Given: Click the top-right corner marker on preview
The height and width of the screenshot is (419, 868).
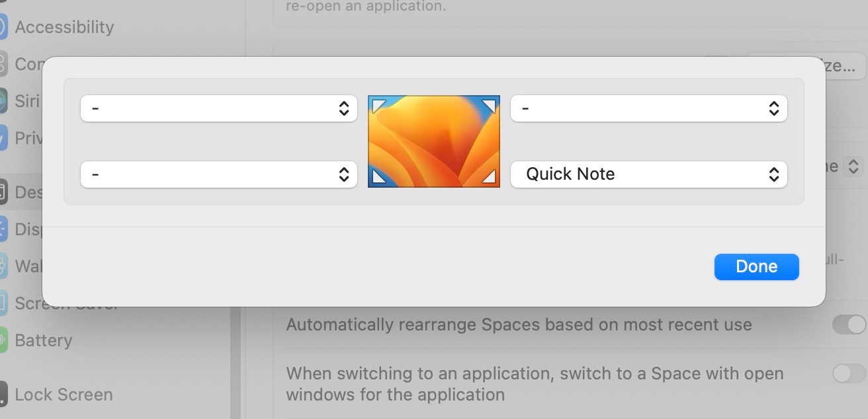Looking at the screenshot, I should click(489, 105).
